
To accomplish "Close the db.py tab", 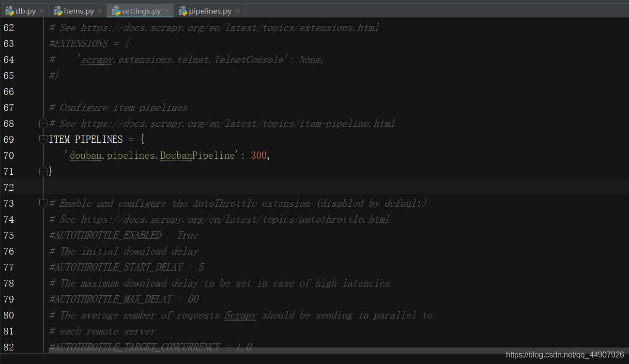I will point(42,11).
